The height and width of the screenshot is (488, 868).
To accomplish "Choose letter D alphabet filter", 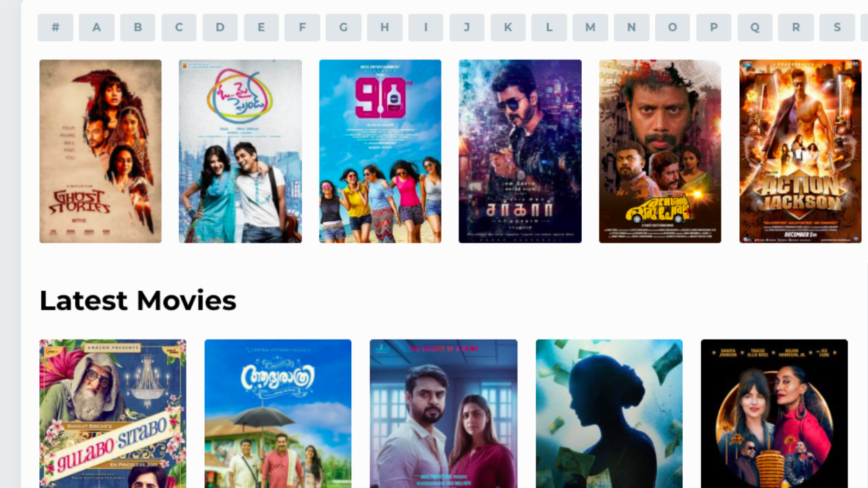I will (x=220, y=28).
